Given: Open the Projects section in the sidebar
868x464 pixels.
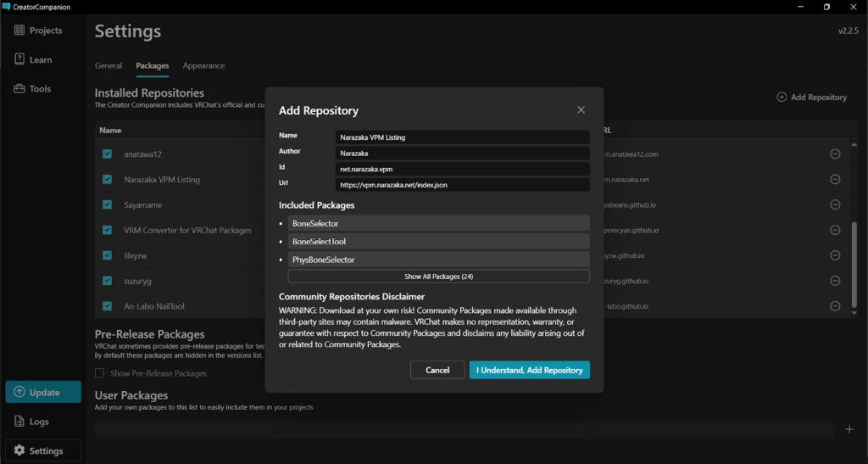Looking at the screenshot, I should (38, 31).
